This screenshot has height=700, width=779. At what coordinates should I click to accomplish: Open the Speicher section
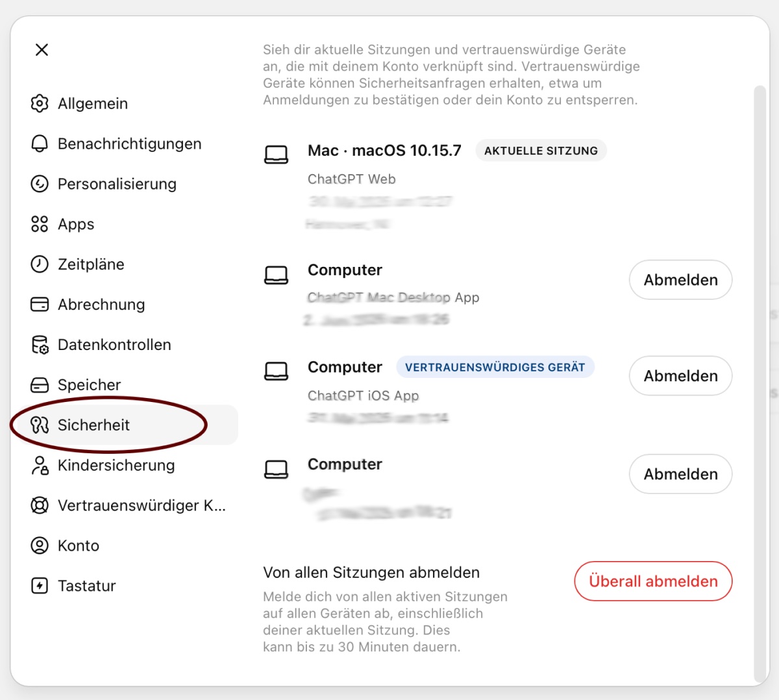coord(129,385)
